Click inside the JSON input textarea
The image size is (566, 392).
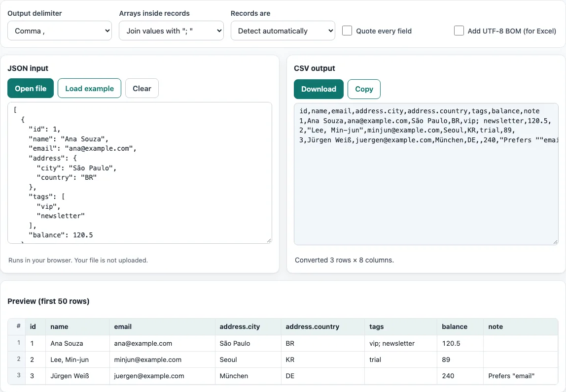[140, 173]
